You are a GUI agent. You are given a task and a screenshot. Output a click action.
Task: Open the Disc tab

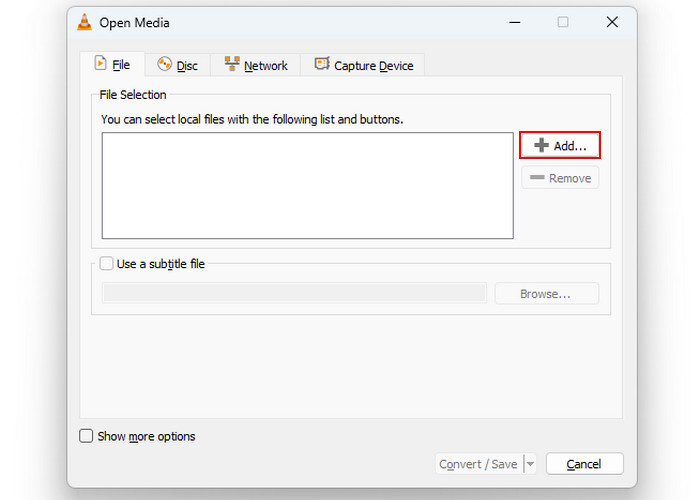tap(178, 66)
